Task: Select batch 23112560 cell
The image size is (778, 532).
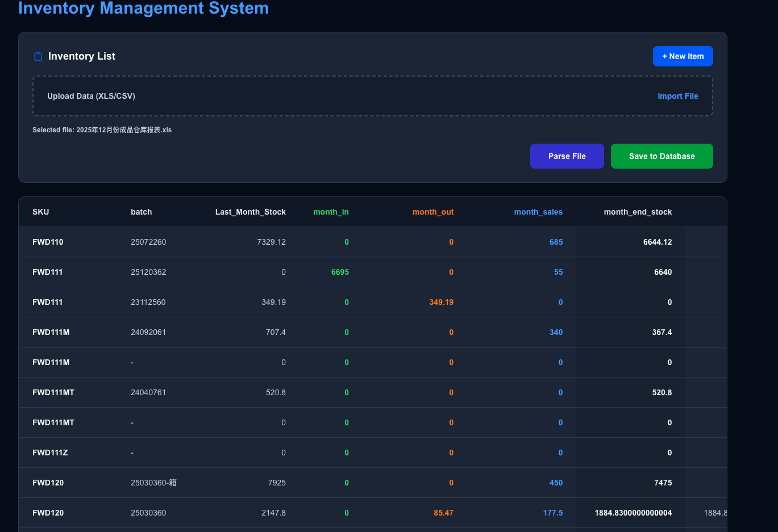Action: pyautogui.click(x=148, y=302)
